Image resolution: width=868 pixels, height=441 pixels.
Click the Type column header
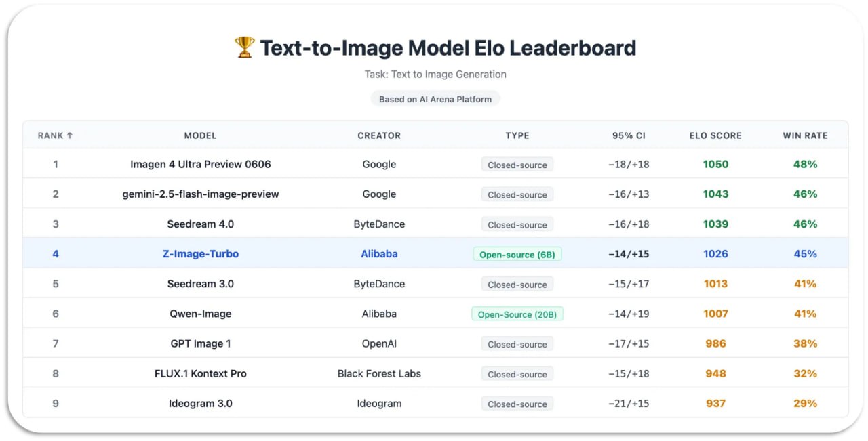tap(517, 135)
